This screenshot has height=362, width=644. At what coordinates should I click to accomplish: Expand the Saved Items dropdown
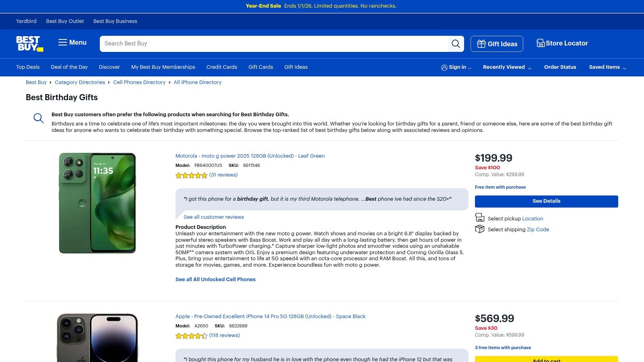(x=608, y=67)
